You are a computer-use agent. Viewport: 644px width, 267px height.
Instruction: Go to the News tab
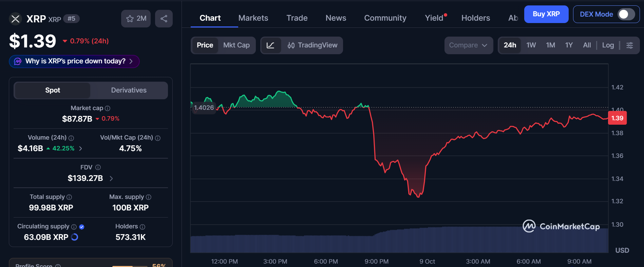(336, 18)
